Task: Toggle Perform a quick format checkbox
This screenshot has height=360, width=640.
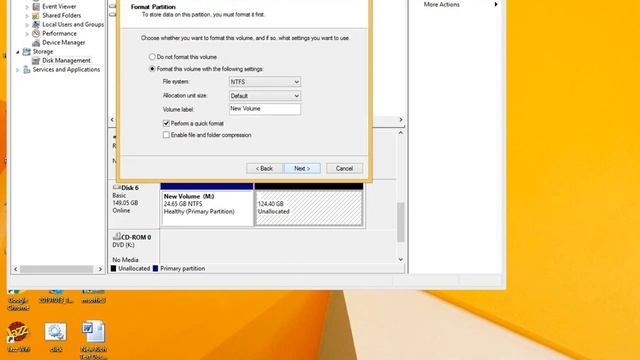Action: pos(166,123)
